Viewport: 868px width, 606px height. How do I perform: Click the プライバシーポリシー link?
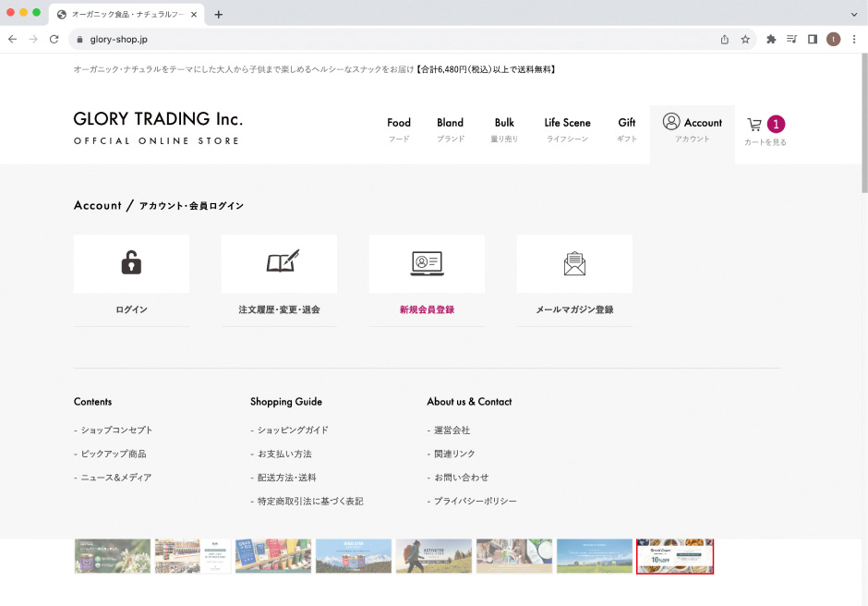(475, 502)
